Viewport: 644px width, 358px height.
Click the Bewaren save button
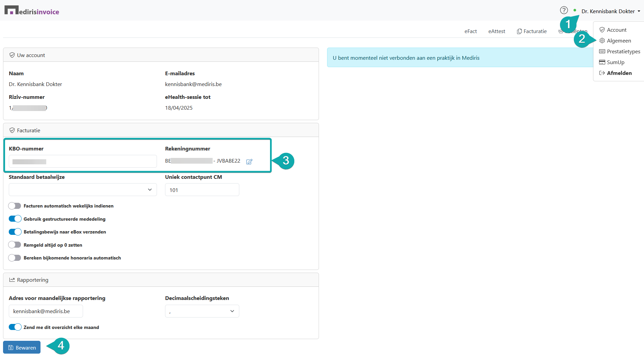(22, 348)
